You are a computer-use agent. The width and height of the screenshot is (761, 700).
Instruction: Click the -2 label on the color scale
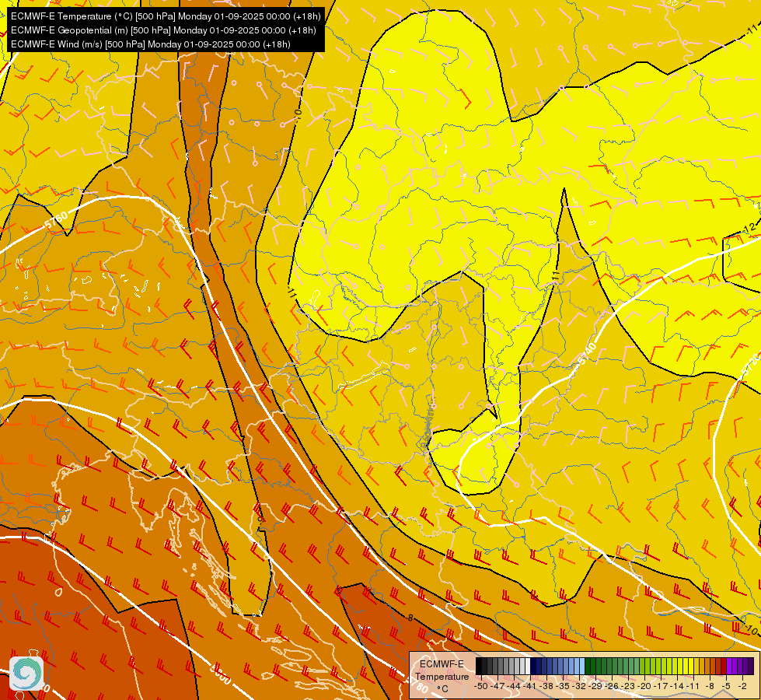pyautogui.click(x=742, y=686)
